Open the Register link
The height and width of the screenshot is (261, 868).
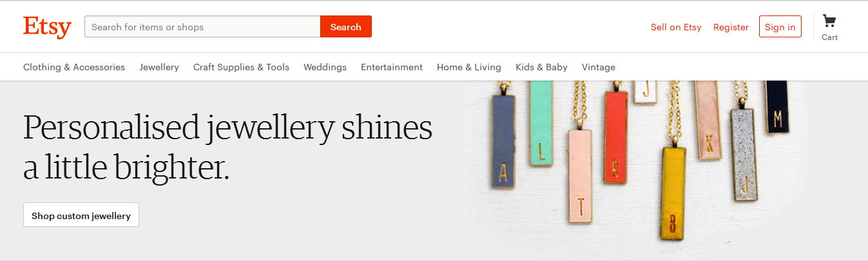(731, 27)
